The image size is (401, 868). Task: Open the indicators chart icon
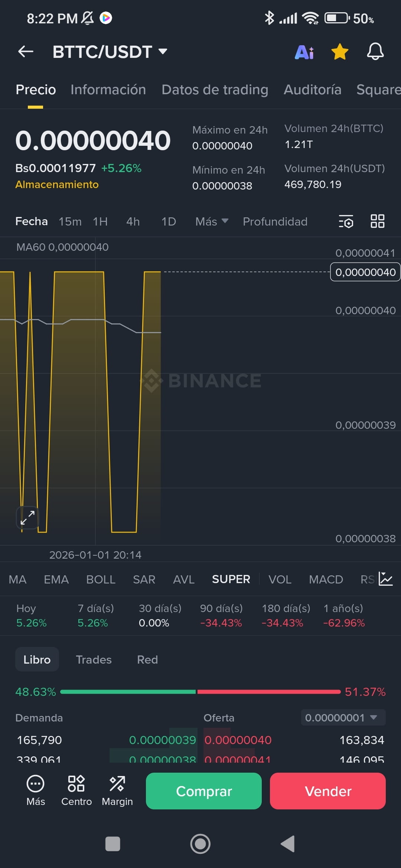385,579
